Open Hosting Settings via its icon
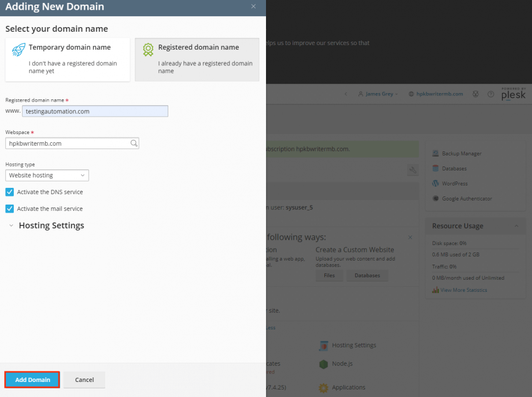532x397 pixels. (324, 345)
